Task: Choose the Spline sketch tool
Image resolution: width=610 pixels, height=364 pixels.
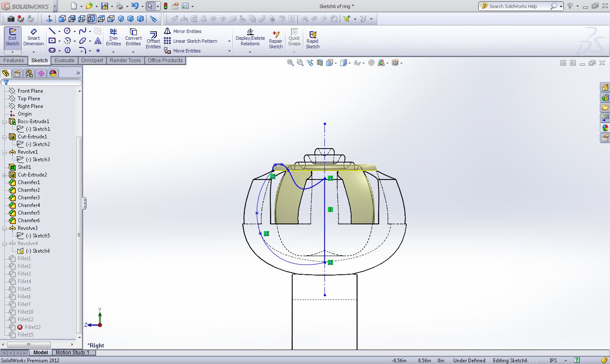Action: point(83,31)
